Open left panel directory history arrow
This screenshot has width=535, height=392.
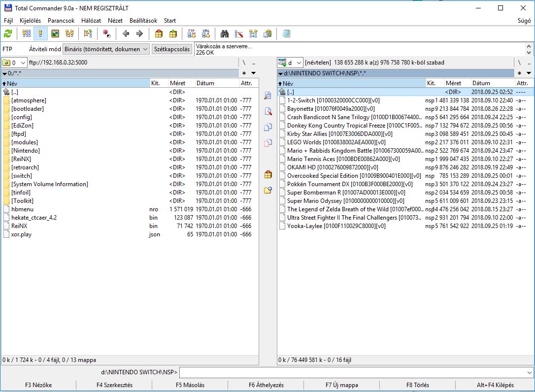[x=254, y=73]
